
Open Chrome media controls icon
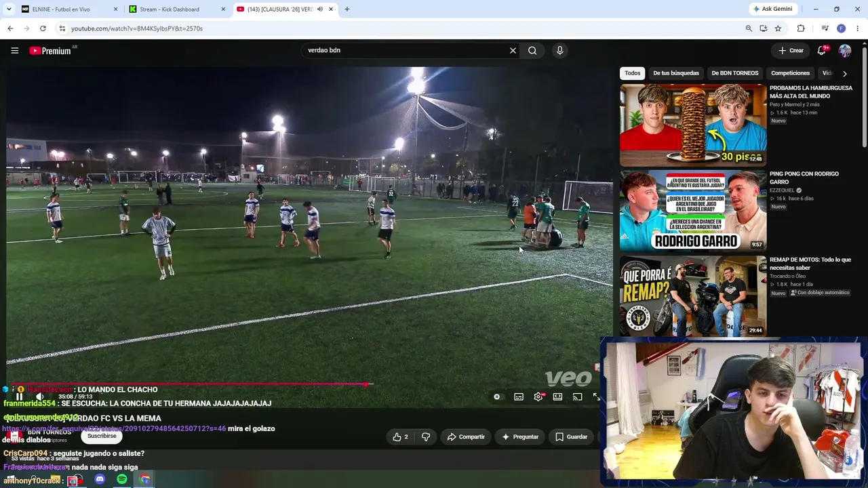[x=825, y=28]
